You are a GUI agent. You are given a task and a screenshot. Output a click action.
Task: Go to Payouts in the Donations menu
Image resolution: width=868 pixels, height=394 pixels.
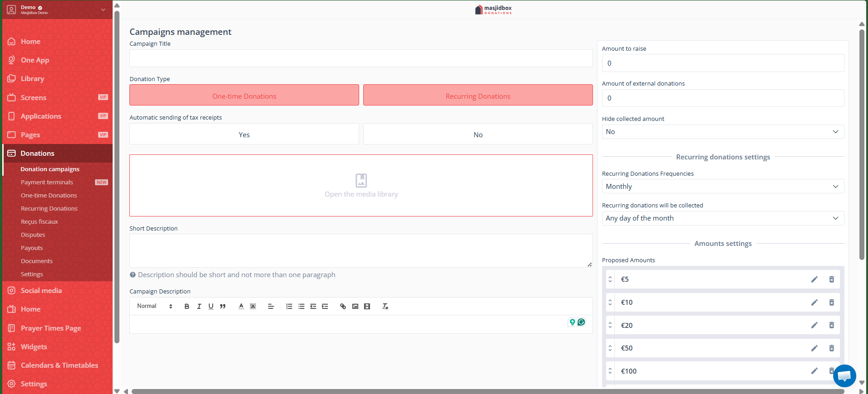tap(32, 248)
